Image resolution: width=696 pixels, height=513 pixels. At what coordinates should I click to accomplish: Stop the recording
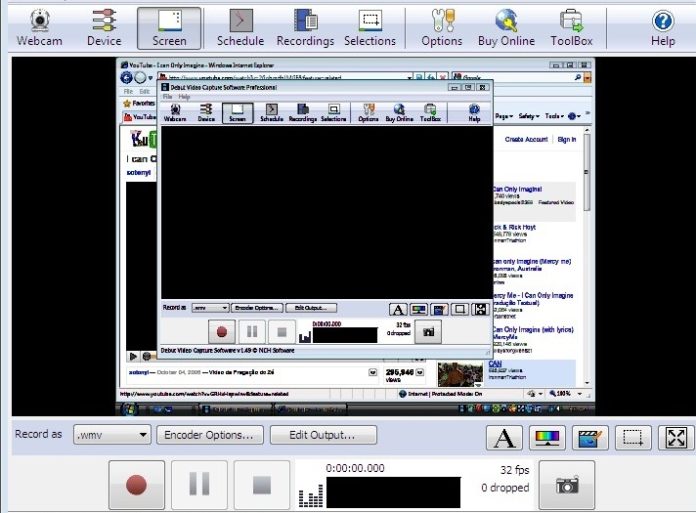[x=262, y=485]
